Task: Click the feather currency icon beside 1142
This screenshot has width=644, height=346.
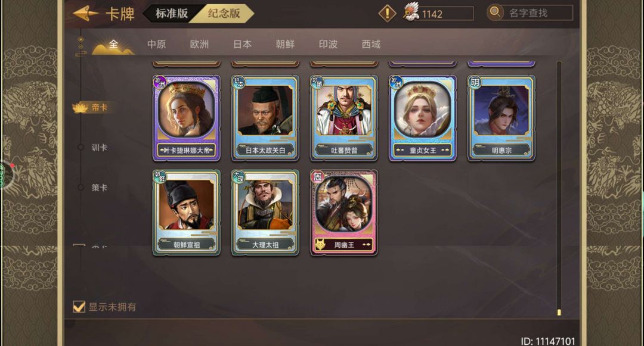Action: pyautogui.click(x=411, y=12)
